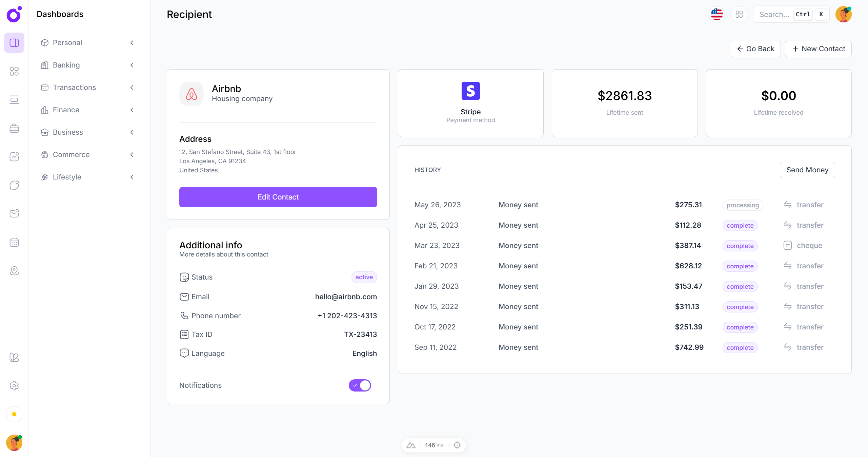Screen dimensions: 868x457
Task: Click the Send Money button
Action: [x=807, y=170]
